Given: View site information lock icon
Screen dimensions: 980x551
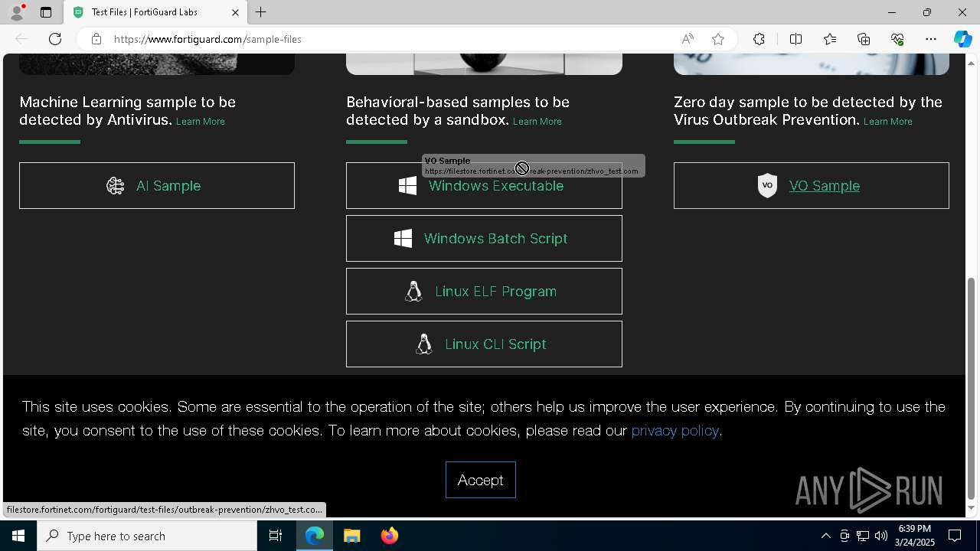Looking at the screenshot, I should point(96,39).
